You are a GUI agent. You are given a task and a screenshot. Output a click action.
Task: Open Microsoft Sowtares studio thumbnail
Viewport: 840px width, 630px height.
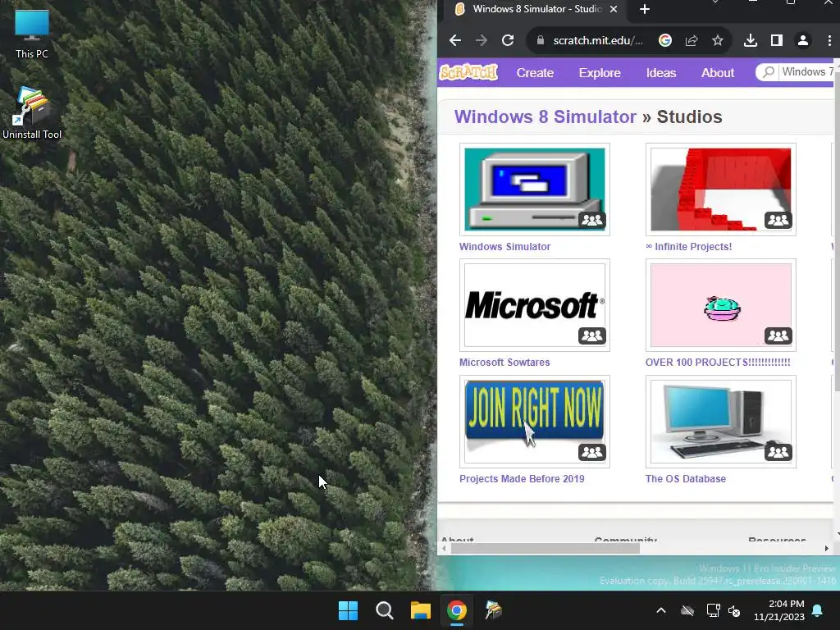(x=535, y=305)
